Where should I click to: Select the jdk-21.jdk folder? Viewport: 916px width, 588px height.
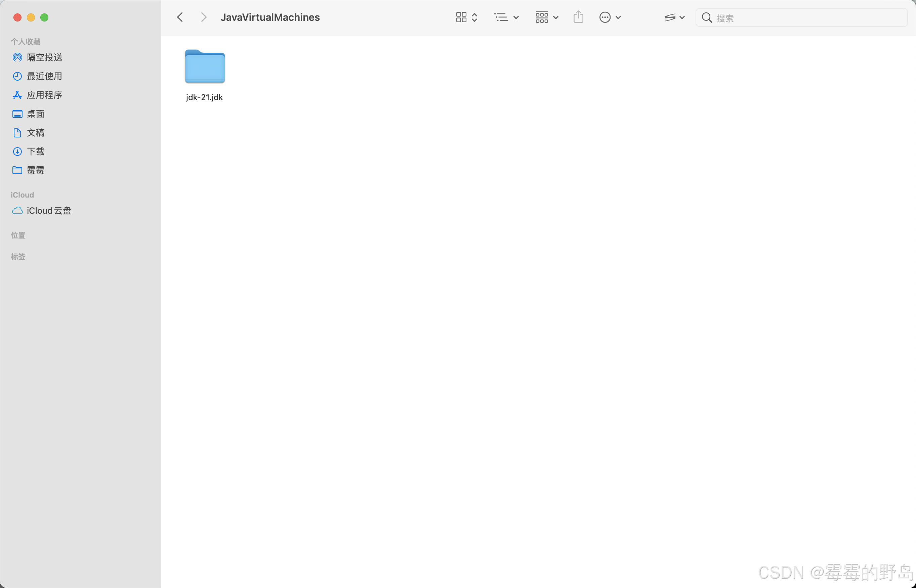205,67
